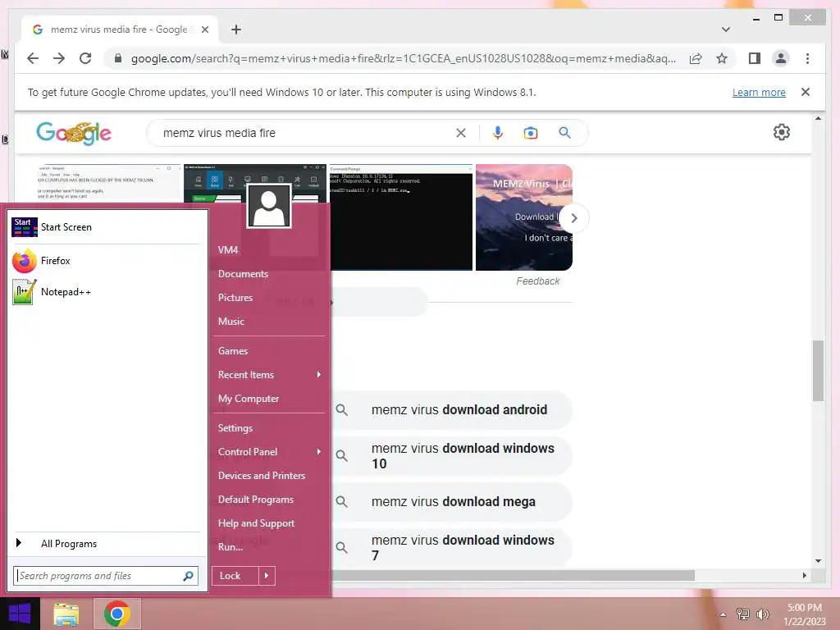Click the page vertical scrollbar thumb

[818, 370]
